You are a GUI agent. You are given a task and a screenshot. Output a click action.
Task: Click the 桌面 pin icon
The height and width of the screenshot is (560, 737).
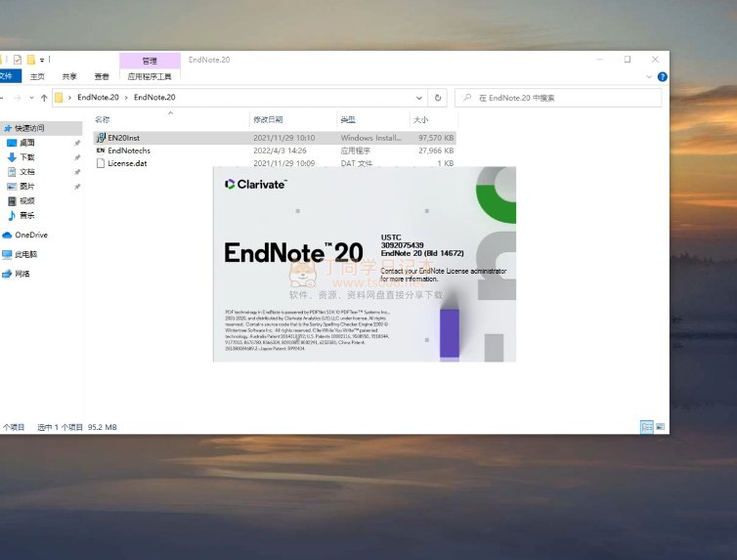pyautogui.click(x=77, y=143)
